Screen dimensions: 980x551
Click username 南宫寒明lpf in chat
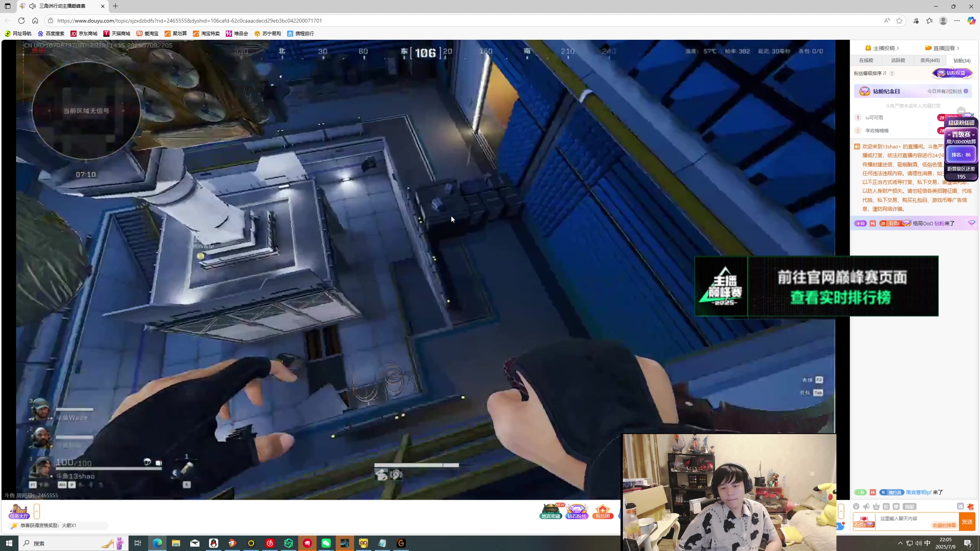(918, 492)
